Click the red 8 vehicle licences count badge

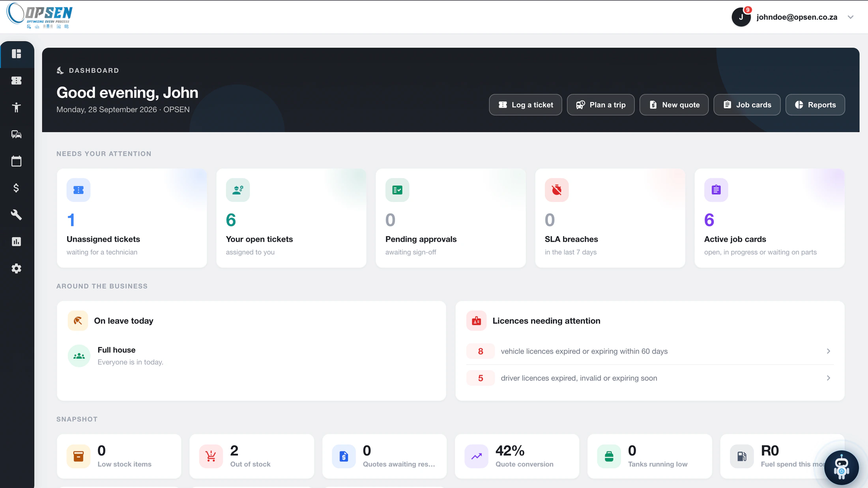pyautogui.click(x=481, y=351)
